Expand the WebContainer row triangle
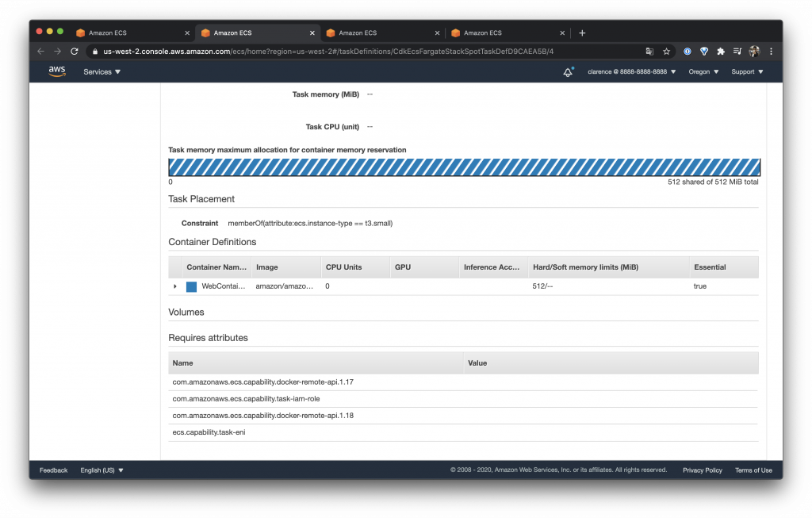 pyautogui.click(x=175, y=286)
